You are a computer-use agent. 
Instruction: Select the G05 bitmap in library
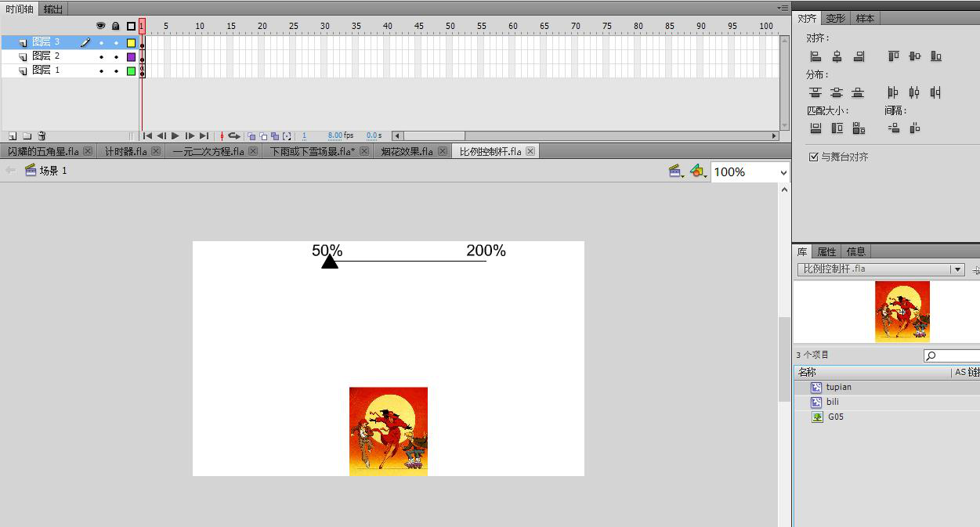pos(888,417)
